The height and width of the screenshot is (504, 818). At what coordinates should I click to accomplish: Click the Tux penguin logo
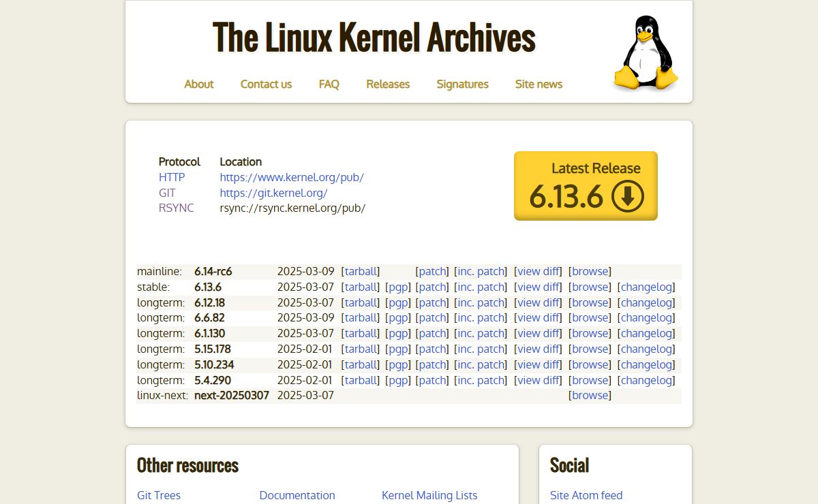point(646,53)
